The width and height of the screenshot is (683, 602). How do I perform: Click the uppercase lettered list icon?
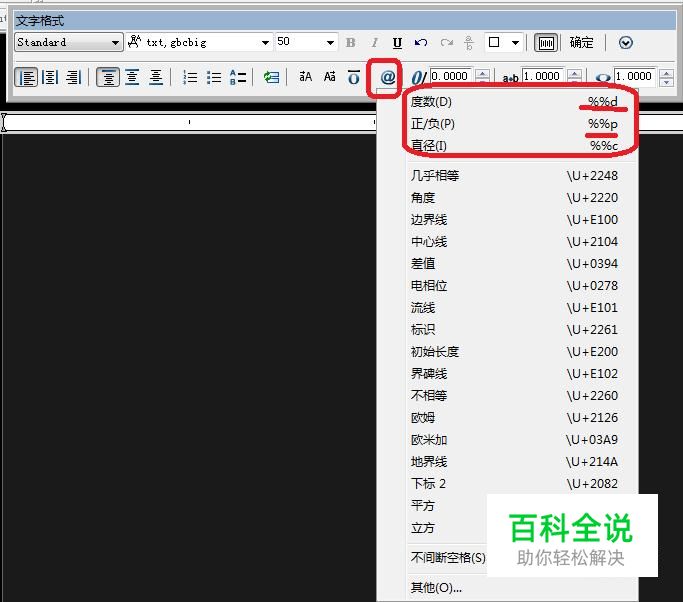click(238, 78)
